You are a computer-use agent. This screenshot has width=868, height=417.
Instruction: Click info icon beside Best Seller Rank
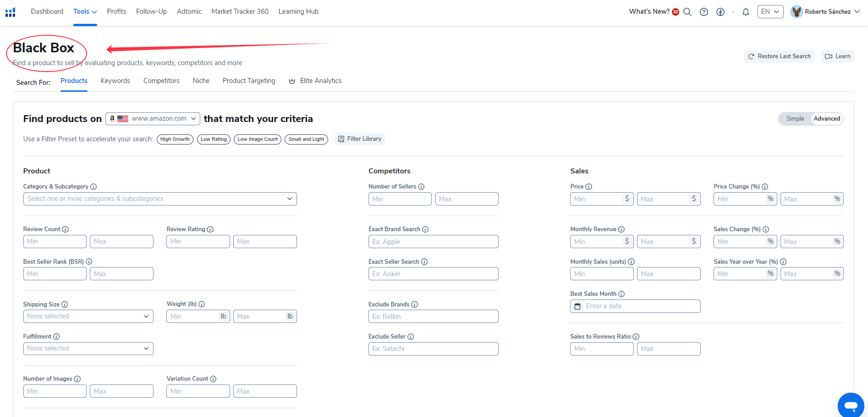[x=89, y=261]
